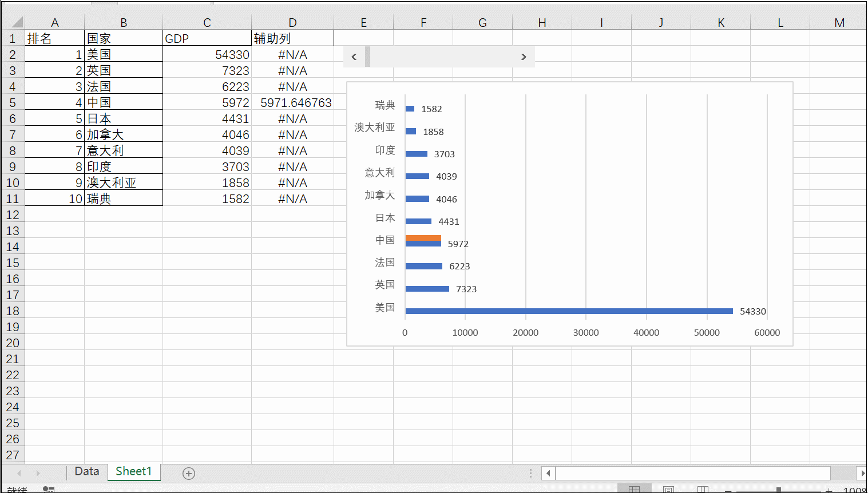The image size is (868, 493).
Task: Start macro recording from the status bar icon
Action: tap(49, 489)
